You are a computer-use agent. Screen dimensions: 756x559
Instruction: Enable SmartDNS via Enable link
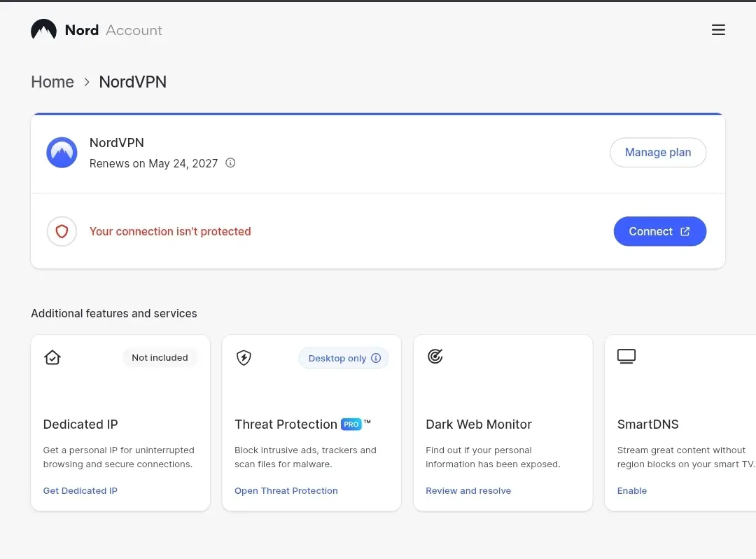point(631,490)
